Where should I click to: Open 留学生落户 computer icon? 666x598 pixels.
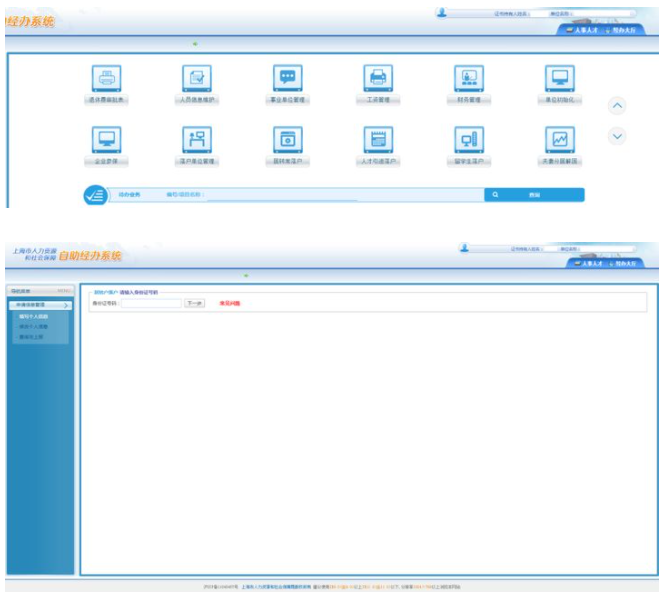pos(469,140)
